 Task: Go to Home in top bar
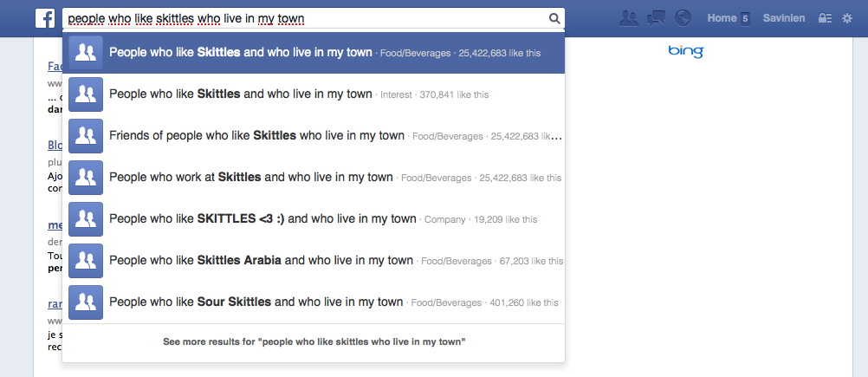722,18
